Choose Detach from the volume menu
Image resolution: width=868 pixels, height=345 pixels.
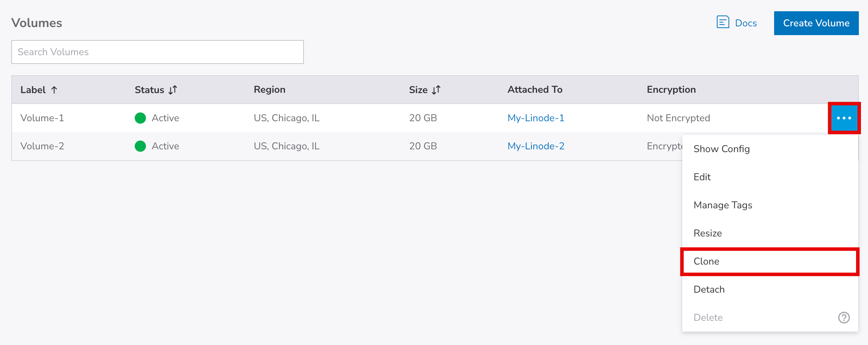click(x=709, y=289)
